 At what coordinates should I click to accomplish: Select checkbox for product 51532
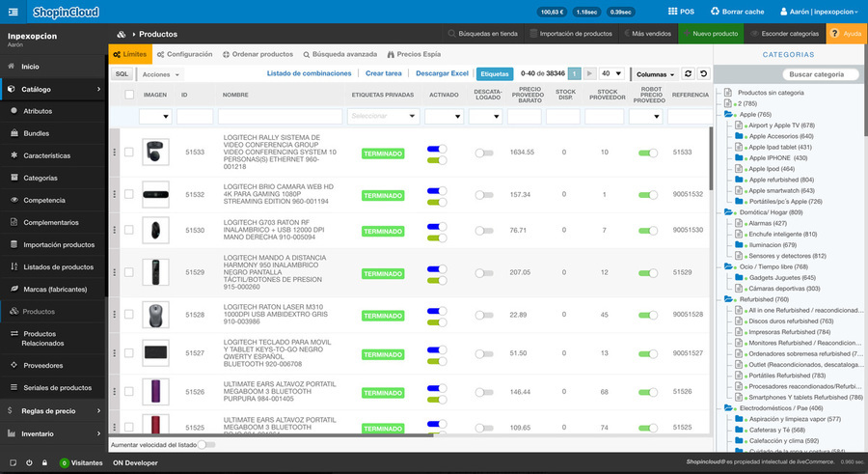(129, 194)
